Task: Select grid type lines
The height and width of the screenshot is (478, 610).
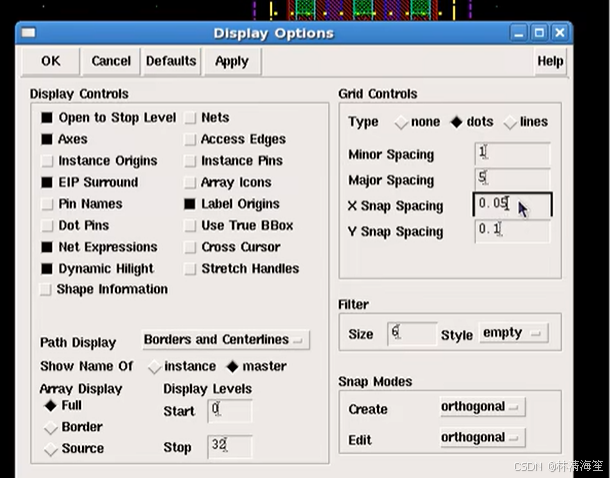Action: [x=510, y=123]
